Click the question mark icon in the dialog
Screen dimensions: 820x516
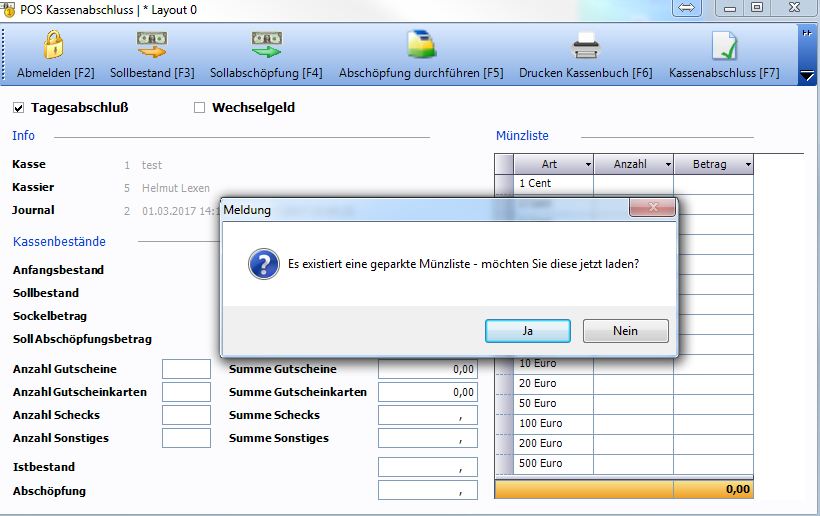(x=262, y=265)
